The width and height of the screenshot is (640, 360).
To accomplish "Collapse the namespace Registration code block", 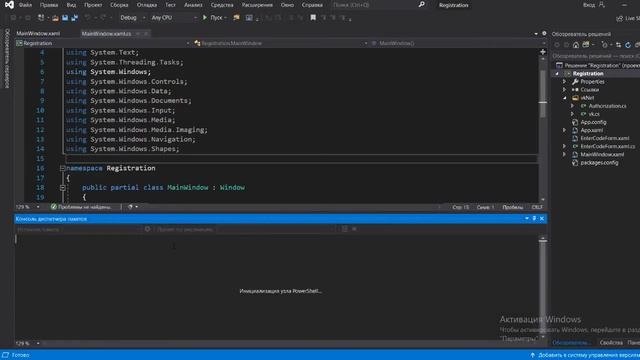I will click(62, 168).
